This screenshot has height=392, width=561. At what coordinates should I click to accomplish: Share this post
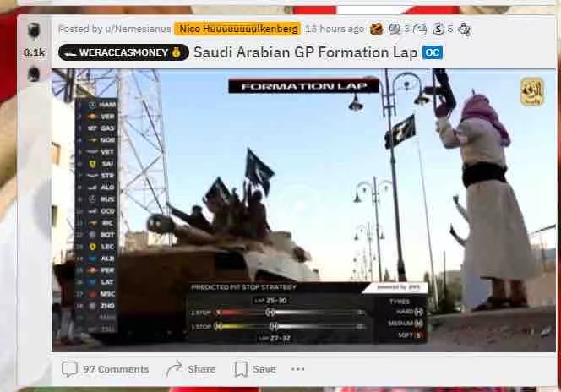pyautogui.click(x=191, y=369)
